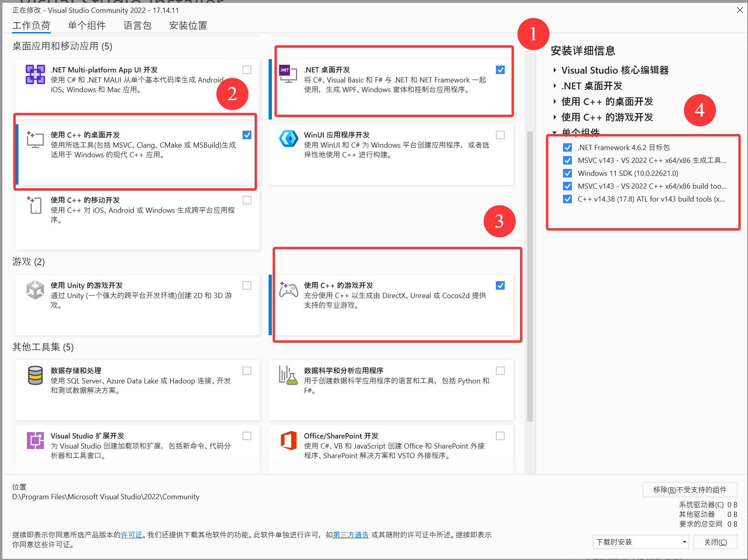
Task: Uncheck .NET Framework 4.6.2 目标包 component
Action: 567,148
